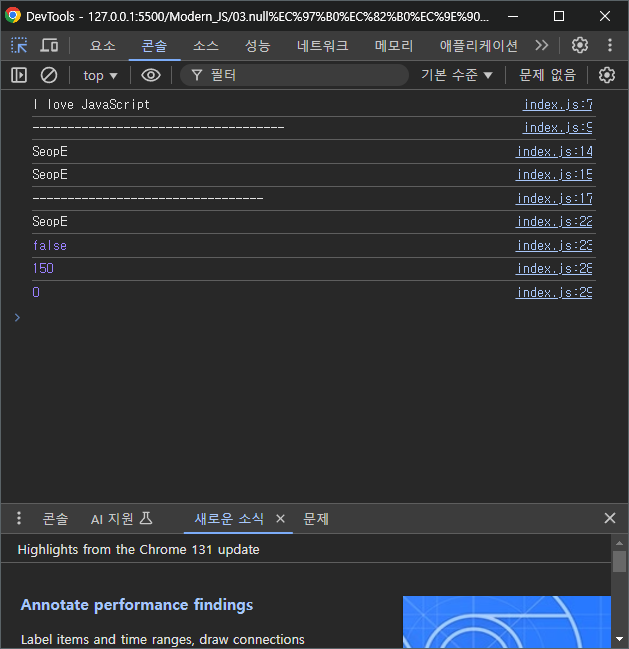The height and width of the screenshot is (649, 629).
Task: Select the drawer 콘솔 tab
Action: coord(55,519)
